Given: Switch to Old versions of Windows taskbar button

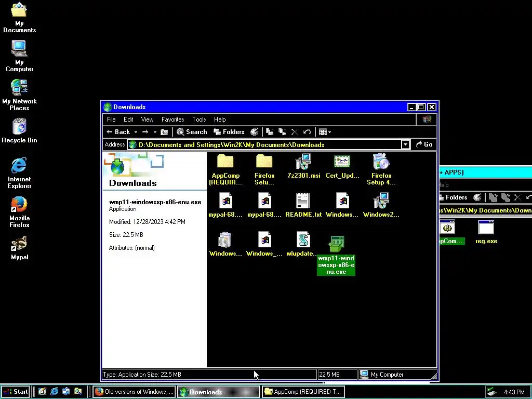Looking at the screenshot, I should click(x=134, y=392).
